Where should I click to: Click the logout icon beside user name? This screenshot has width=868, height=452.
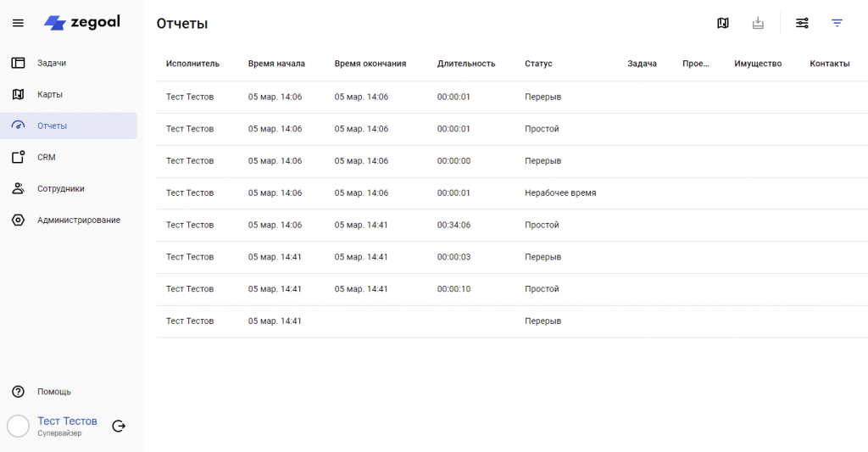tap(119, 426)
